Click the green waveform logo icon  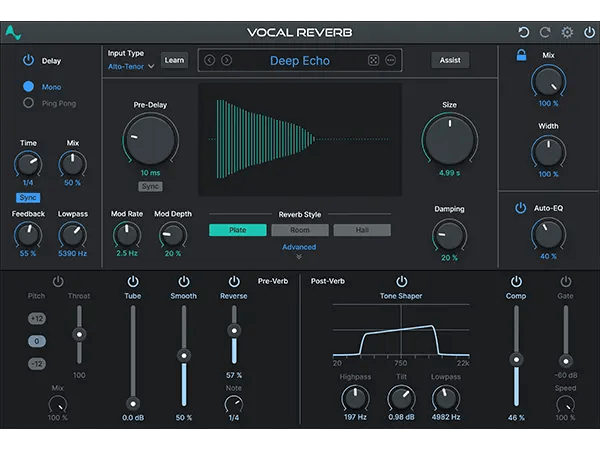point(13,33)
